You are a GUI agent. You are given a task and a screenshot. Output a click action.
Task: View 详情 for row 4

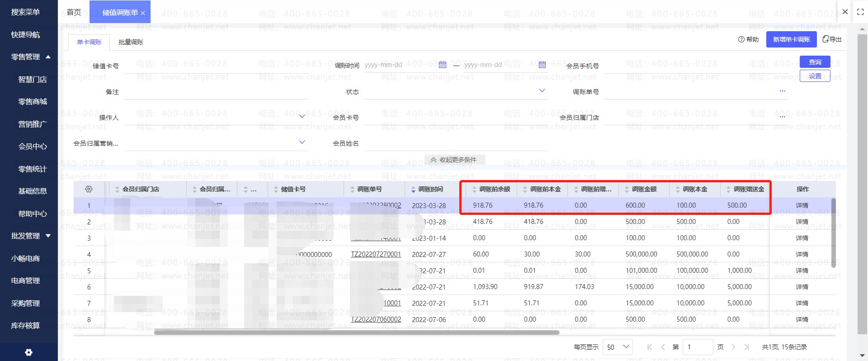[x=802, y=254]
